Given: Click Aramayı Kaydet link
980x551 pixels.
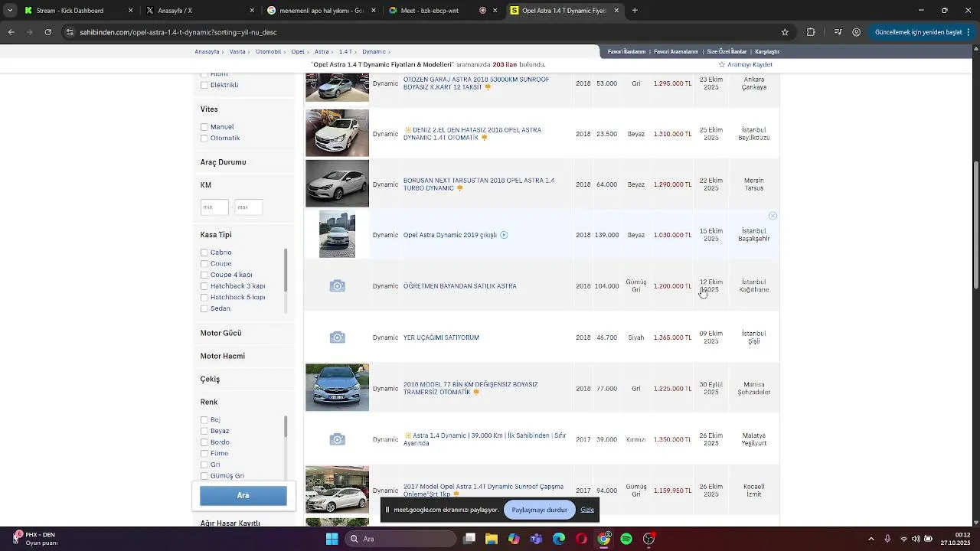Looking at the screenshot, I should click(x=745, y=65).
